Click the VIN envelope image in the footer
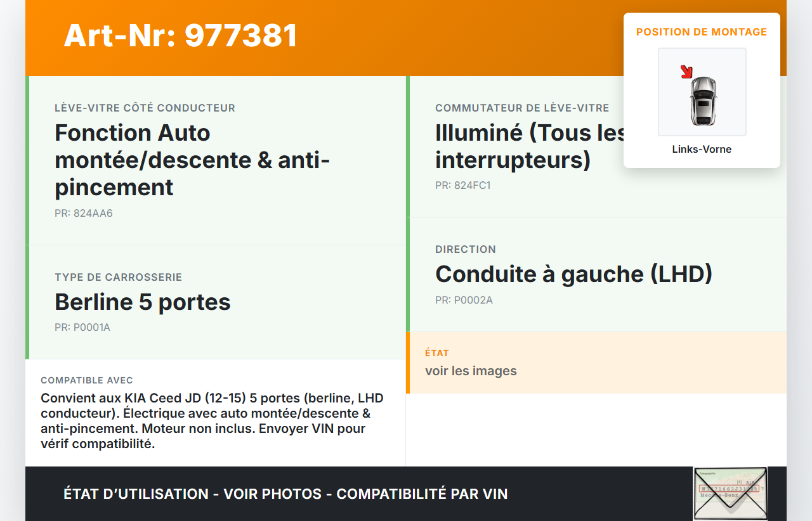The height and width of the screenshot is (521, 812). [x=730, y=493]
